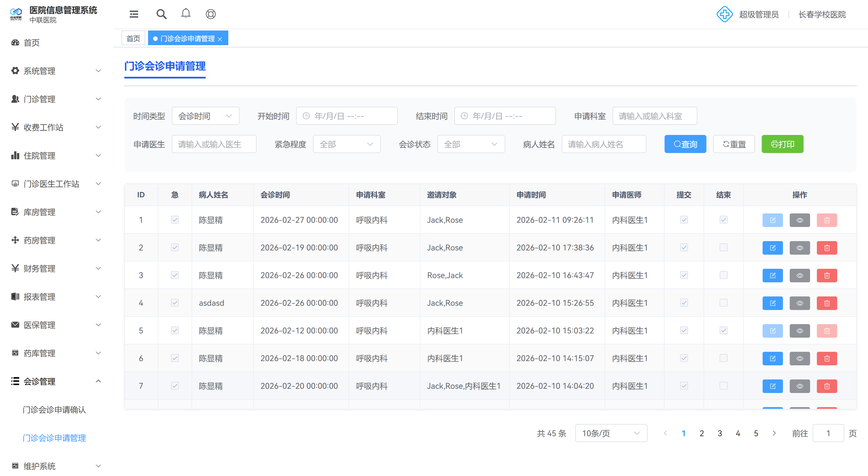Viewport: 868px width, 476px height.
Task: Click the blue 查询 button
Action: 685,145
